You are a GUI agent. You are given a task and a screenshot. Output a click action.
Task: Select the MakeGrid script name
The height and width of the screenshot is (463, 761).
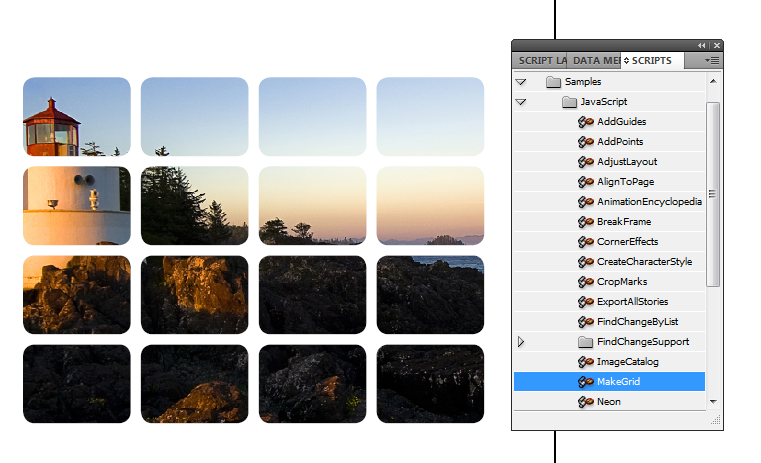click(x=618, y=382)
